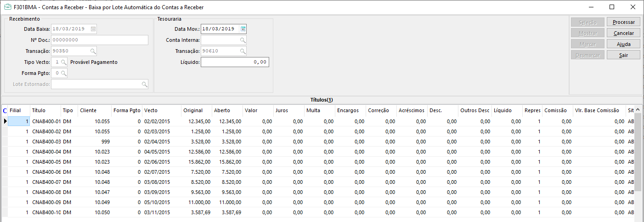Viewport: 644px width, 222px height.
Task: Click the grid vertical scrollbar
Action: pyautogui.click(x=638, y=152)
